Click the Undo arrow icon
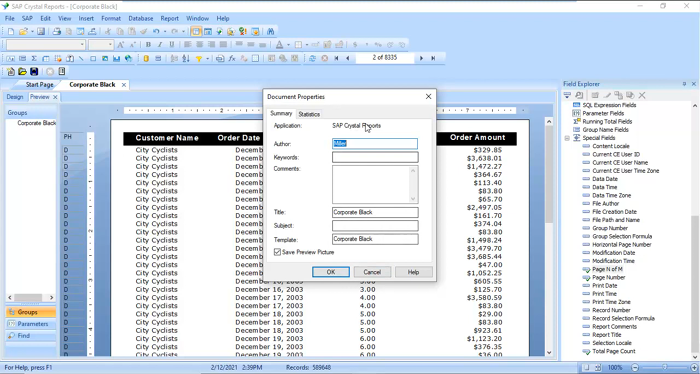 click(156, 31)
